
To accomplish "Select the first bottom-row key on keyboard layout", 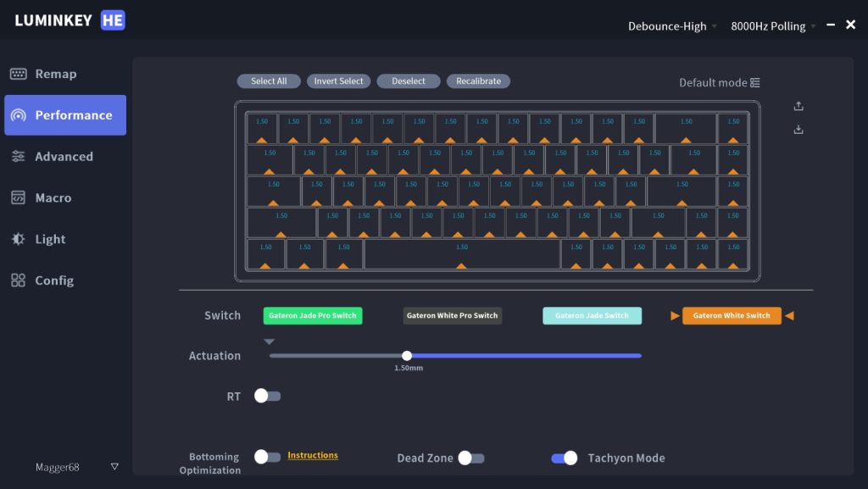I will point(265,254).
